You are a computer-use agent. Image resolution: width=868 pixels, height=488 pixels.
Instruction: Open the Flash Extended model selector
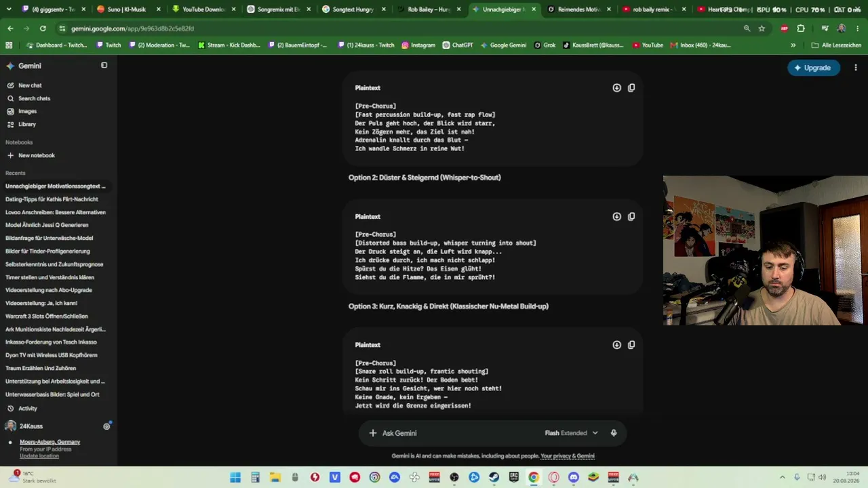(571, 433)
